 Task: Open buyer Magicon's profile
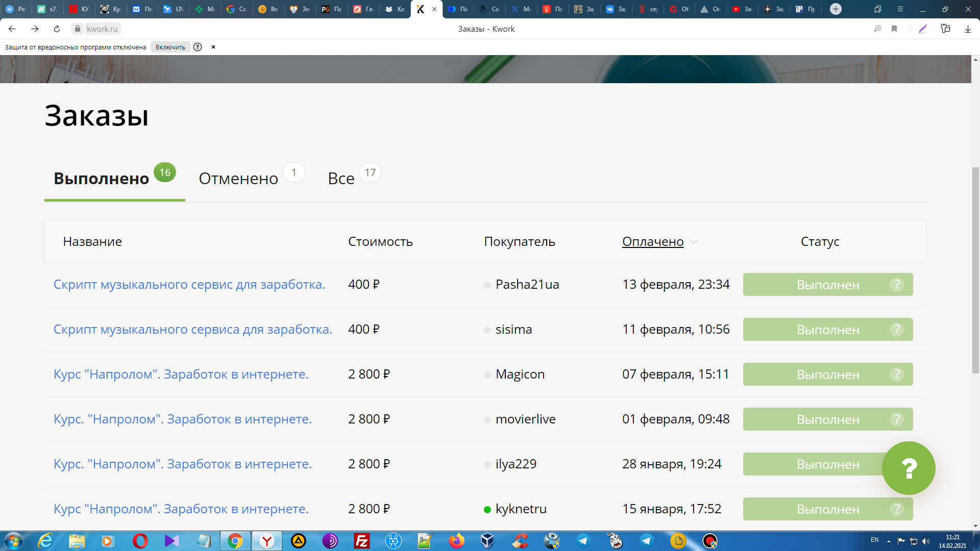click(520, 374)
